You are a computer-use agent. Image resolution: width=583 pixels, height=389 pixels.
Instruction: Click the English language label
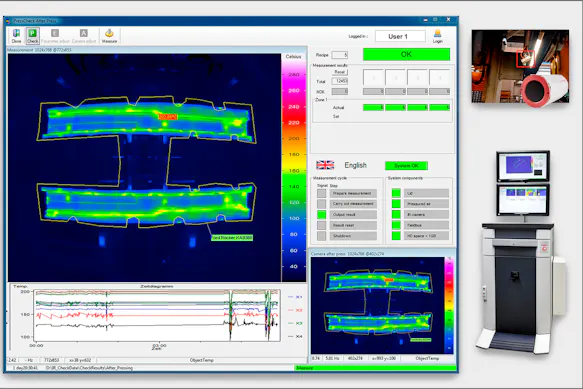(355, 165)
